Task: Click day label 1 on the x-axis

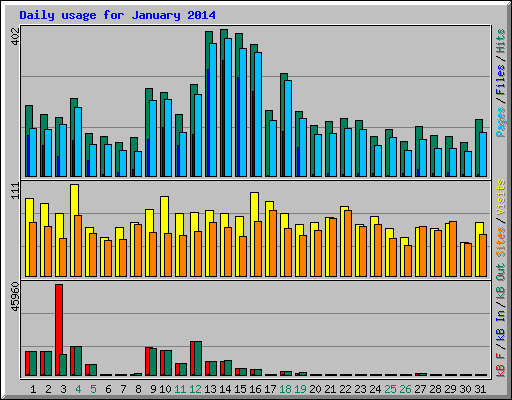Action: tap(33, 389)
